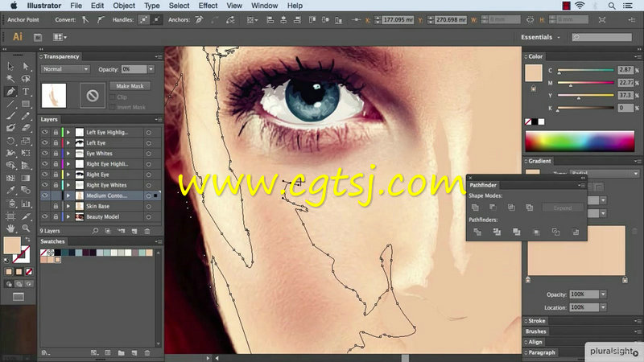This screenshot has height=362, width=644.
Task: Select the Zoom tool
Action: coord(26,228)
